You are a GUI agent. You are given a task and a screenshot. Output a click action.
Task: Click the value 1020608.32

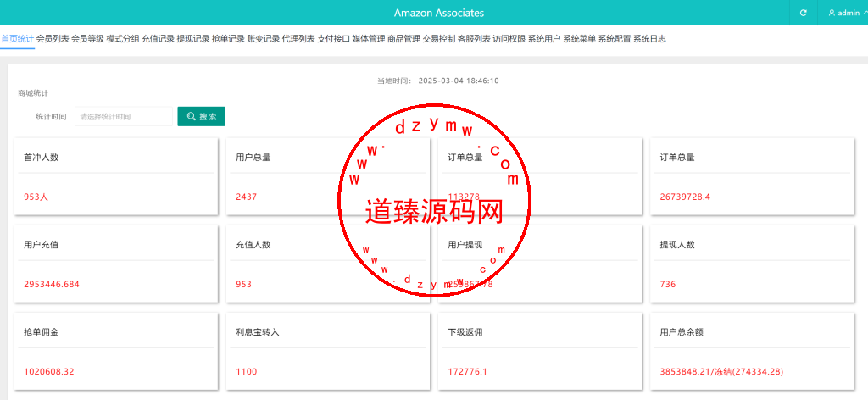tap(48, 372)
